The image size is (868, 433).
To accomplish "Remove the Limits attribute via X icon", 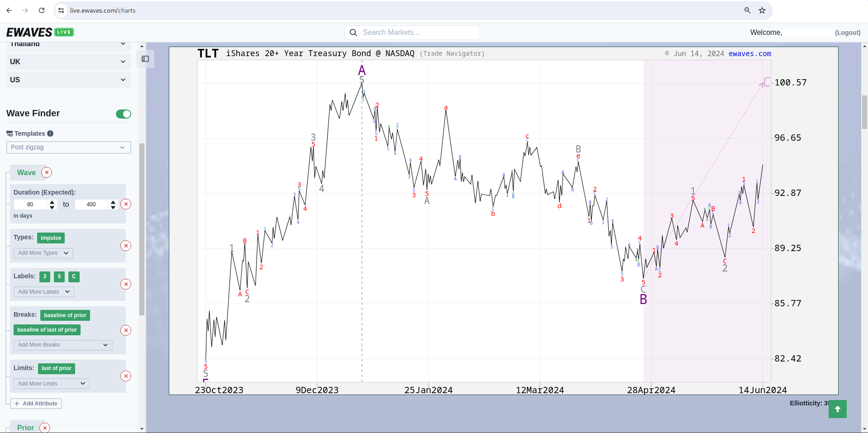I will click(126, 376).
